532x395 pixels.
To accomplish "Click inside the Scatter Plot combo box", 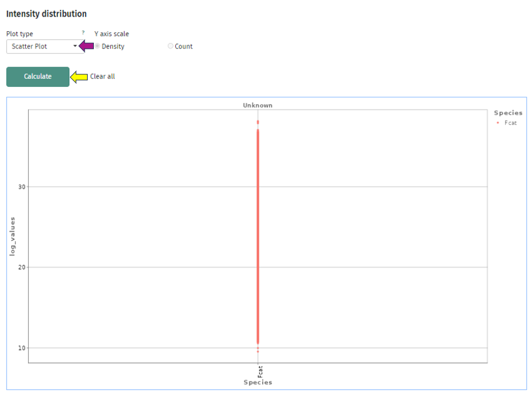I will click(x=40, y=46).
